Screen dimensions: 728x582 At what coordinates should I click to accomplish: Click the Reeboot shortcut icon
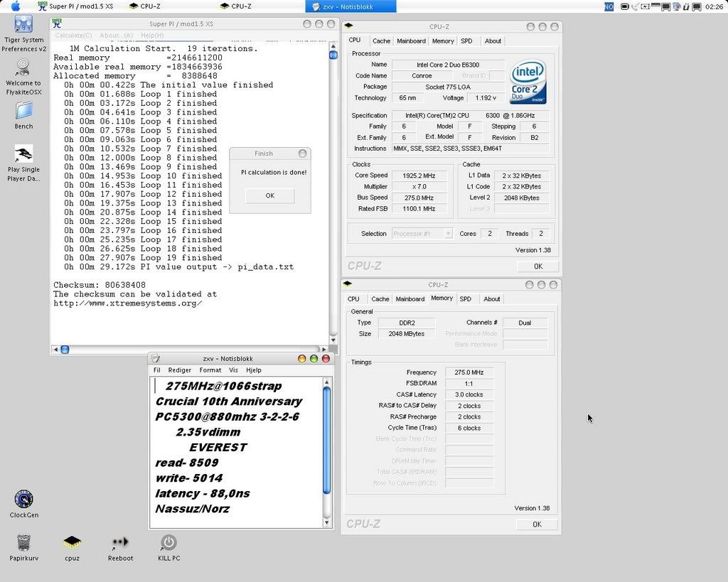coord(120,542)
